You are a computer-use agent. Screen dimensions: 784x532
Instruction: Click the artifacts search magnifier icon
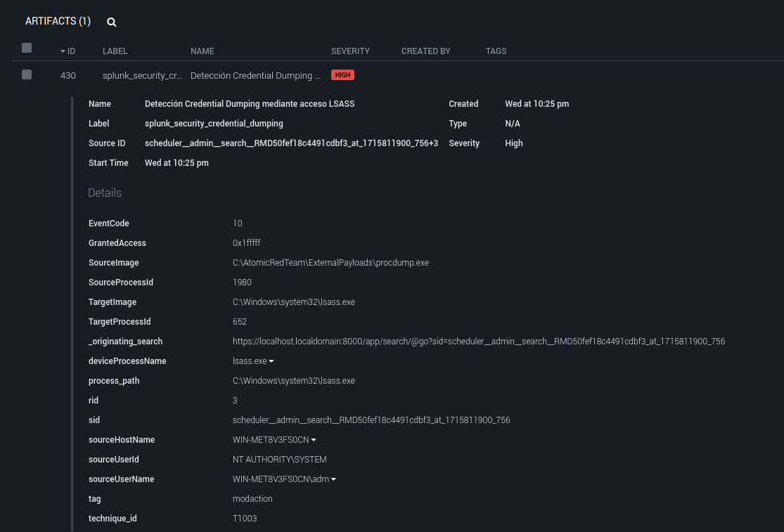point(111,22)
